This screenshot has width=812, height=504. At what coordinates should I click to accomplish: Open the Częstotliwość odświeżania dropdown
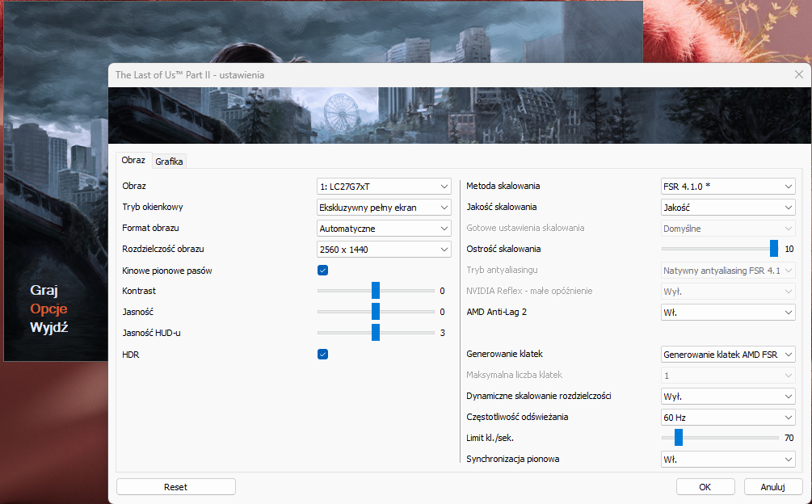(x=727, y=418)
